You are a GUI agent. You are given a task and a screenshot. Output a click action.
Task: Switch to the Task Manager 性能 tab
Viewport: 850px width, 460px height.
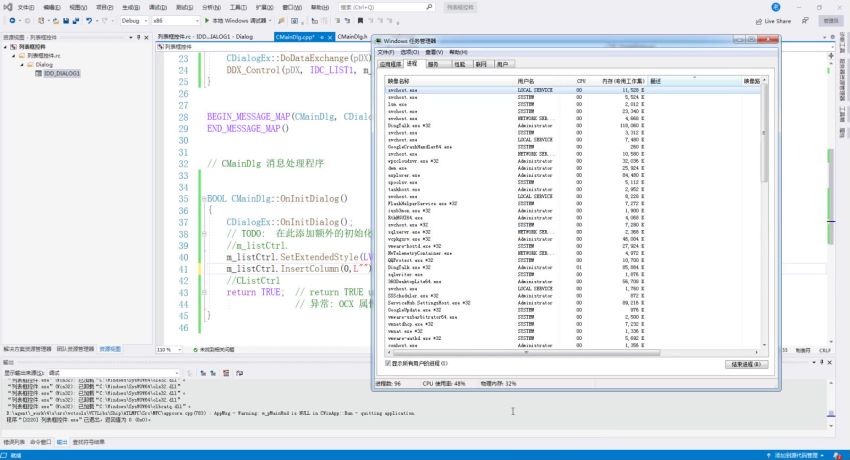pos(460,64)
